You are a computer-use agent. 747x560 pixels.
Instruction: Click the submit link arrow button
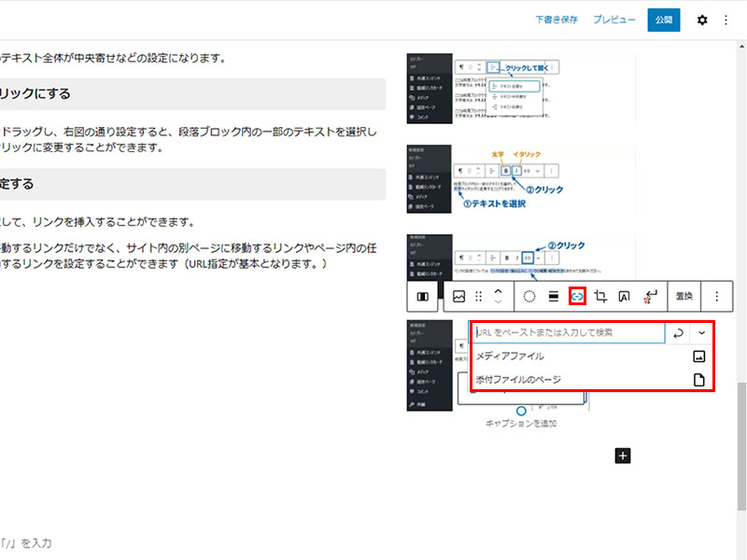pos(678,332)
